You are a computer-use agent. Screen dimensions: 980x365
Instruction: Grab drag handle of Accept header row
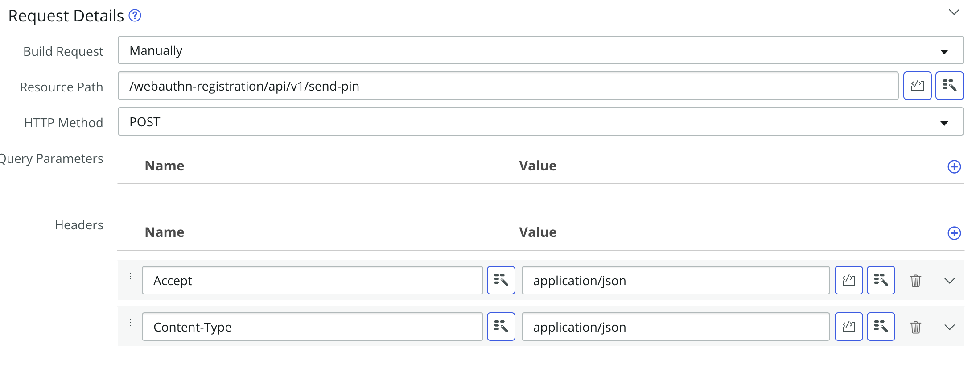(x=129, y=277)
